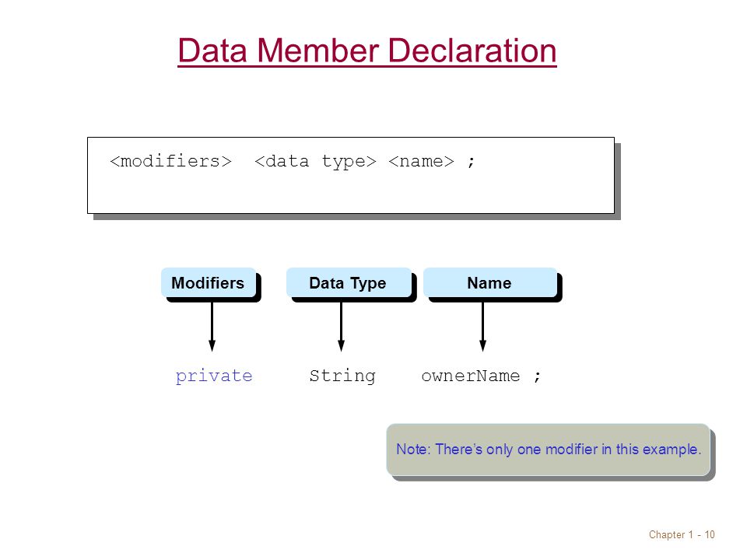
Task: Click the semicolon after ownerName
Action: tap(538, 376)
